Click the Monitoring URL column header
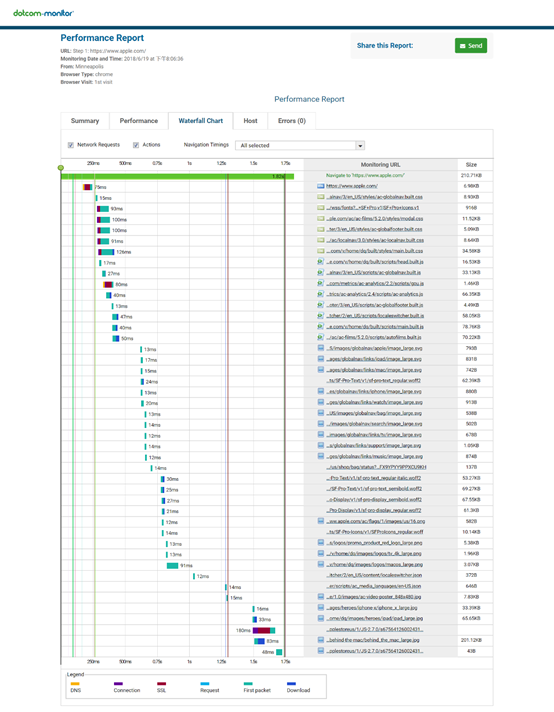554x712 pixels. [381, 165]
